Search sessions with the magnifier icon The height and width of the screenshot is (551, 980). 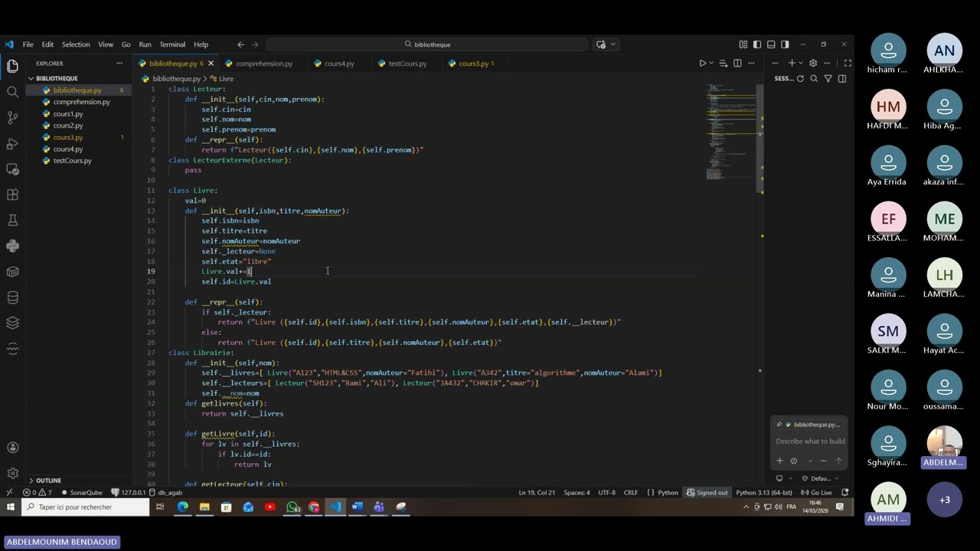click(x=814, y=79)
